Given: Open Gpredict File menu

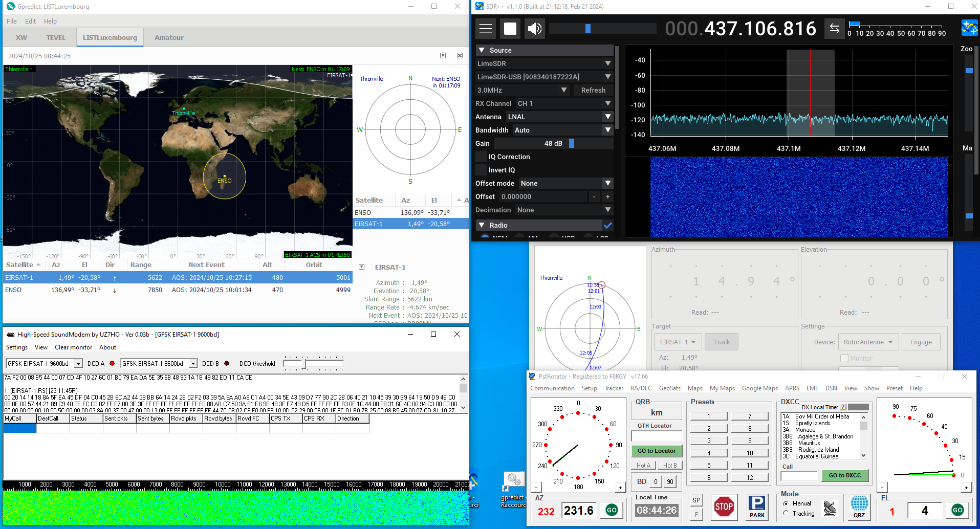Looking at the screenshot, I should (12, 21).
